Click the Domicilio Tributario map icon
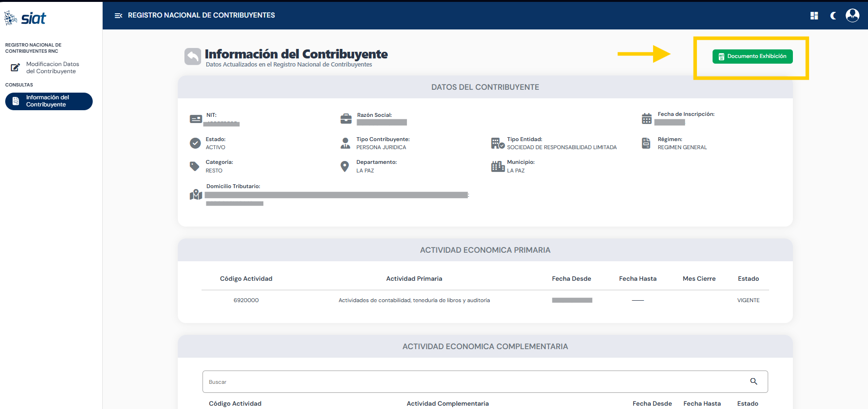The image size is (868, 409). pyautogui.click(x=196, y=195)
